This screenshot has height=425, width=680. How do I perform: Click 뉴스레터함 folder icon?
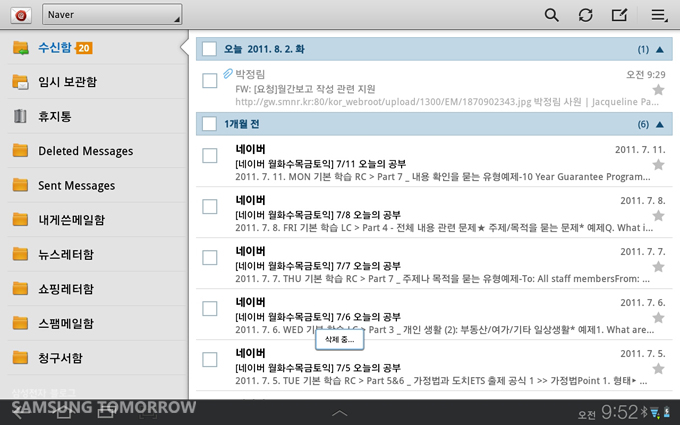[20, 254]
